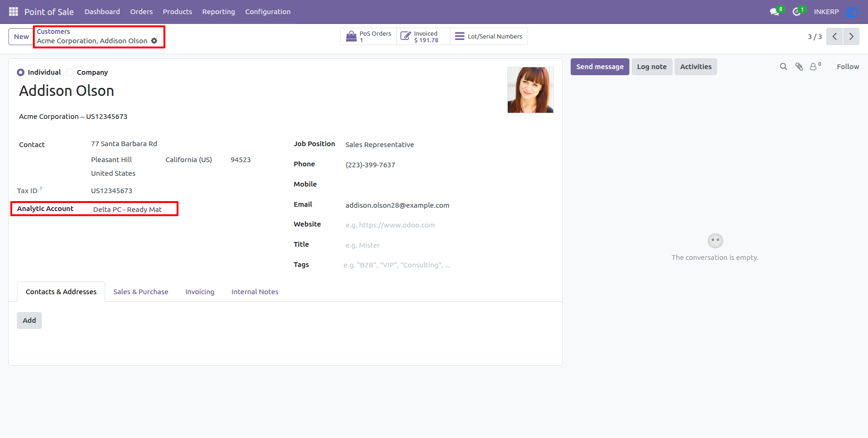Open the conversations chat bubble icon

[x=775, y=12]
